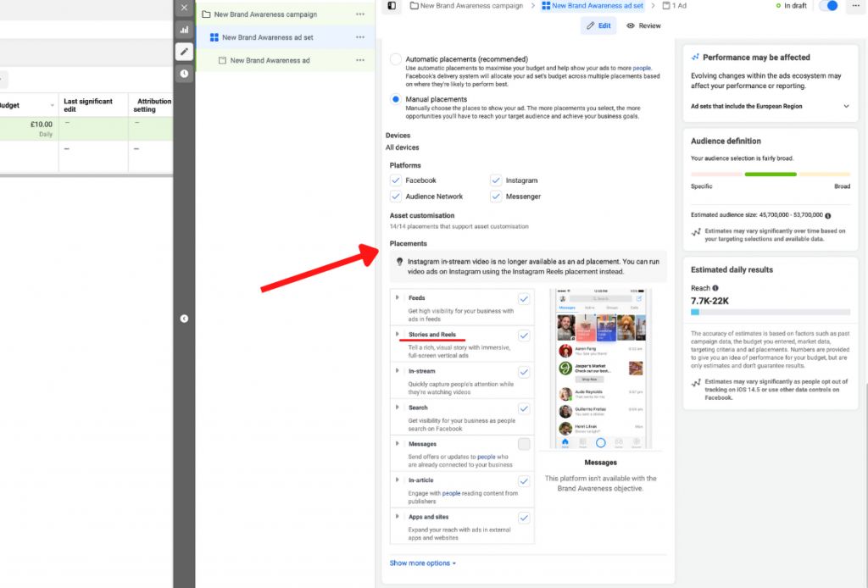Open Show more options dropdown

423,563
